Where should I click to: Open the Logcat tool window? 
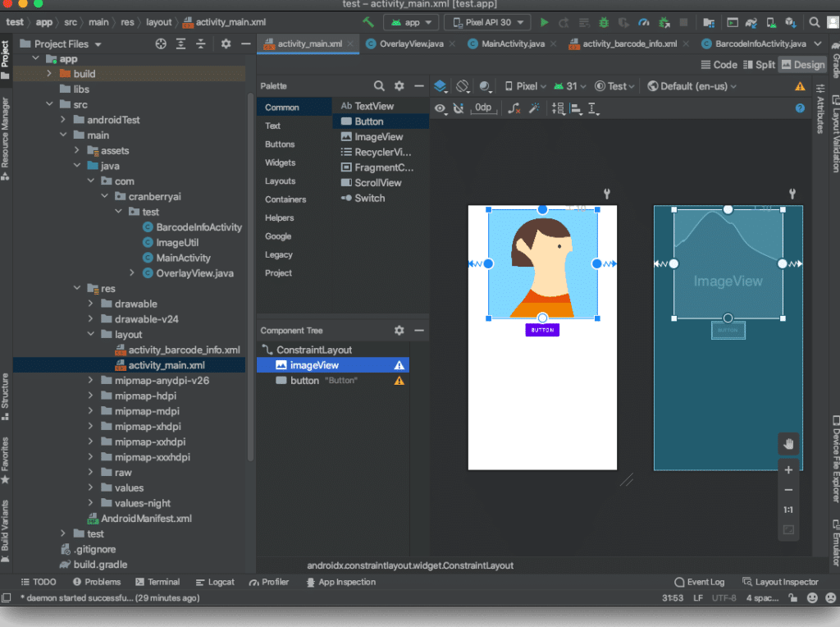216,582
